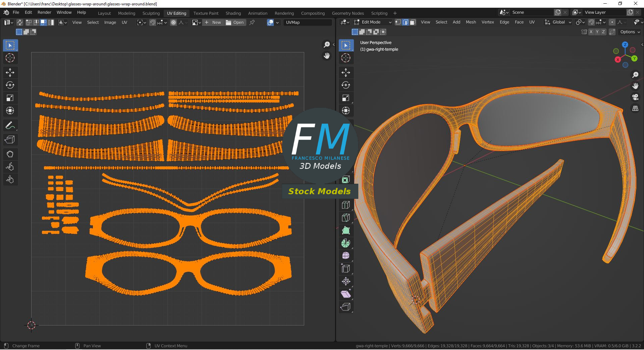
Task: Select the Annotate tool in UV editor
Action: pyautogui.click(x=10, y=126)
